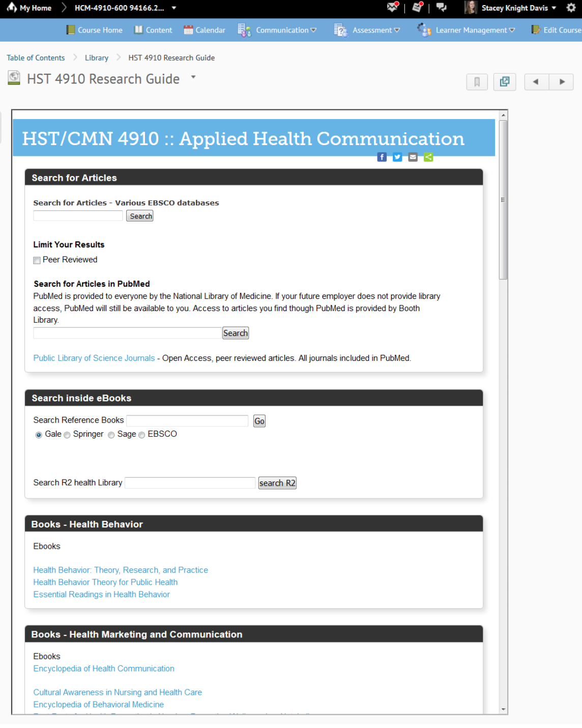582x728 pixels.
Task: Go to next topic arrow
Action: 561,82
